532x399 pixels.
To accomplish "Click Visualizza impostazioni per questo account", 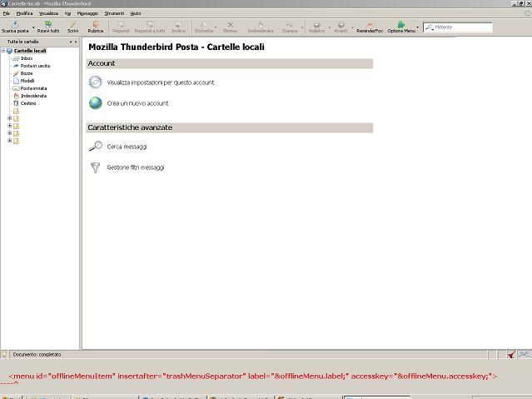I will [x=161, y=82].
